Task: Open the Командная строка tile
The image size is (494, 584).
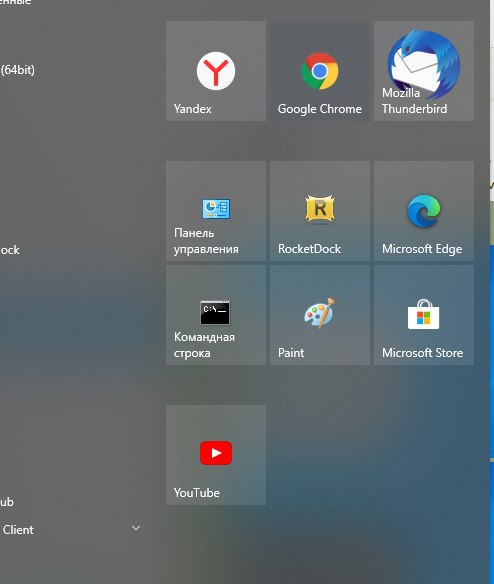Action: click(216, 315)
